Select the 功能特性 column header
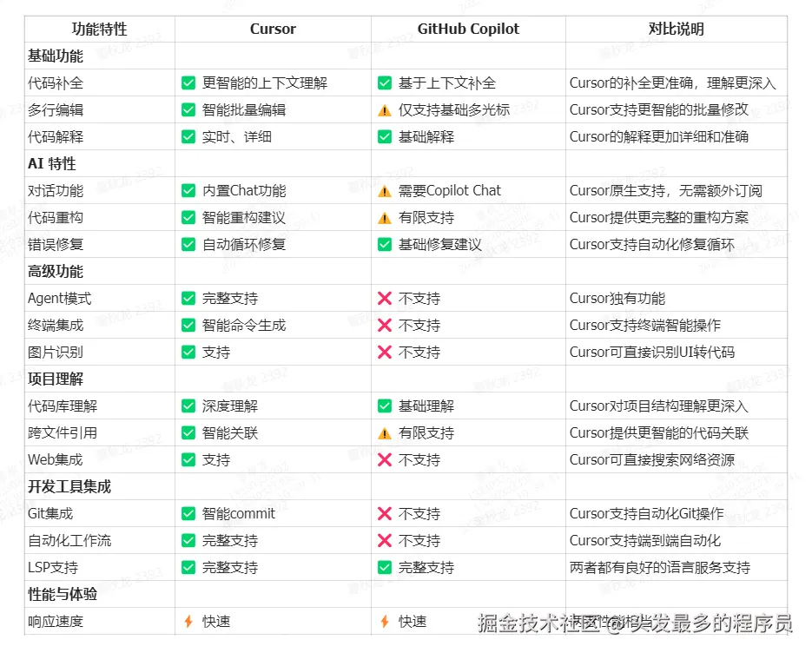Viewport: 812px width, 653px height. click(99, 29)
